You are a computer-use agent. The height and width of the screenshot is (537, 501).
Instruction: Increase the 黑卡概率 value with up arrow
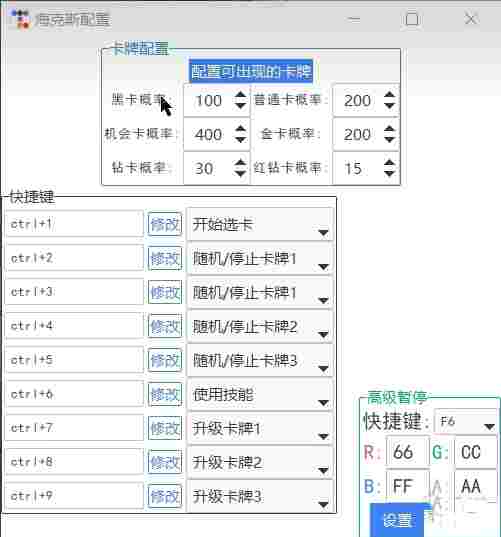pos(240,95)
